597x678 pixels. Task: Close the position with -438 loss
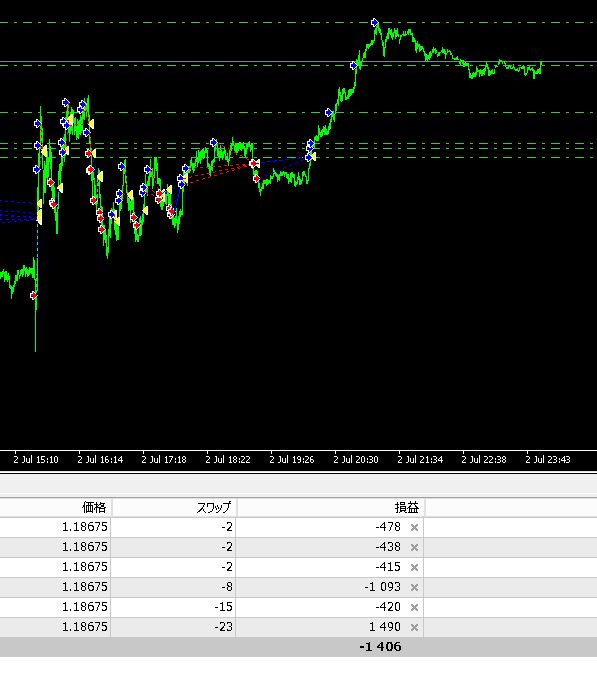click(x=414, y=547)
